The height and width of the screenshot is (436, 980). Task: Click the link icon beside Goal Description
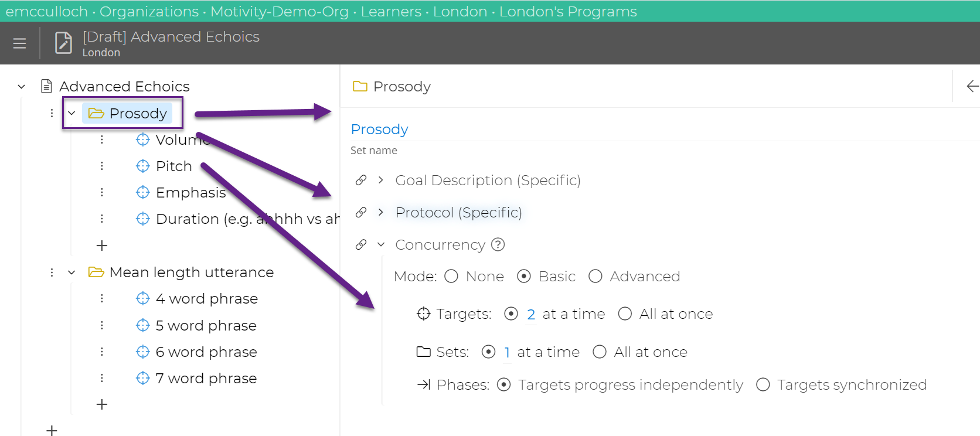[x=360, y=180]
